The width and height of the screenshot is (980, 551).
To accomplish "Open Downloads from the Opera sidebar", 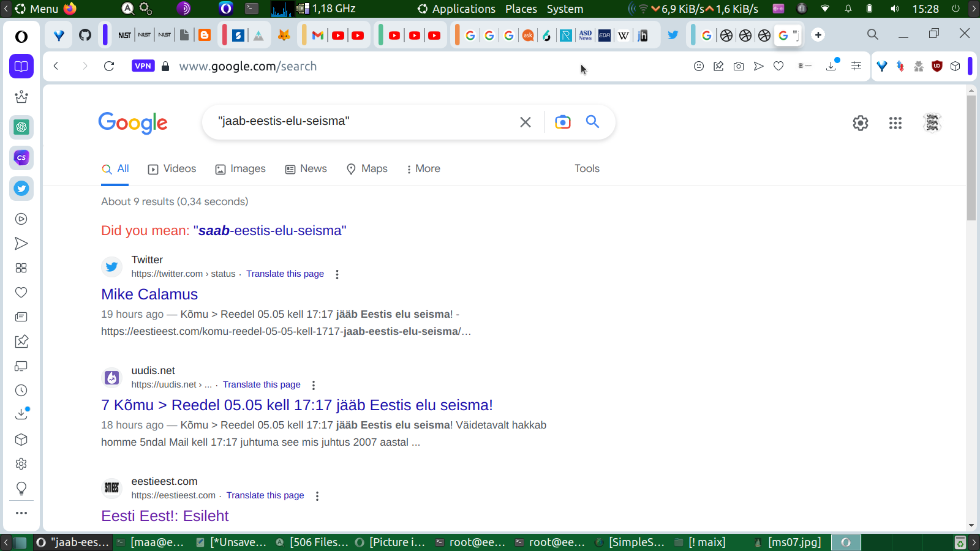I will coord(21,414).
